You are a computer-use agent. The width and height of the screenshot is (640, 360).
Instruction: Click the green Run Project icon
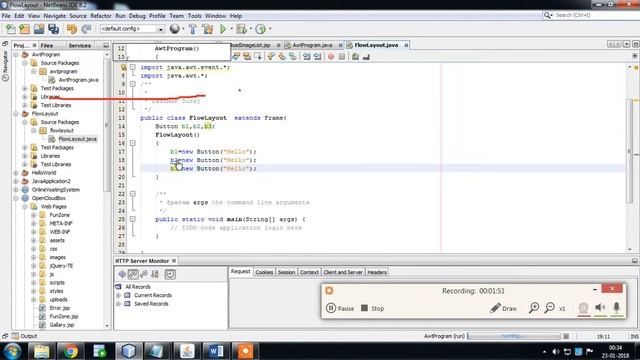(223, 29)
